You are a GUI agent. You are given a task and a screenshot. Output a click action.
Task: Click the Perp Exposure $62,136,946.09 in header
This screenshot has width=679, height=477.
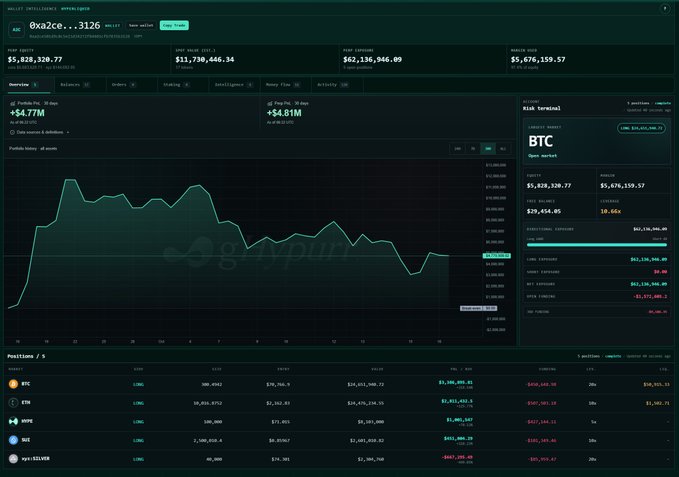(372, 59)
